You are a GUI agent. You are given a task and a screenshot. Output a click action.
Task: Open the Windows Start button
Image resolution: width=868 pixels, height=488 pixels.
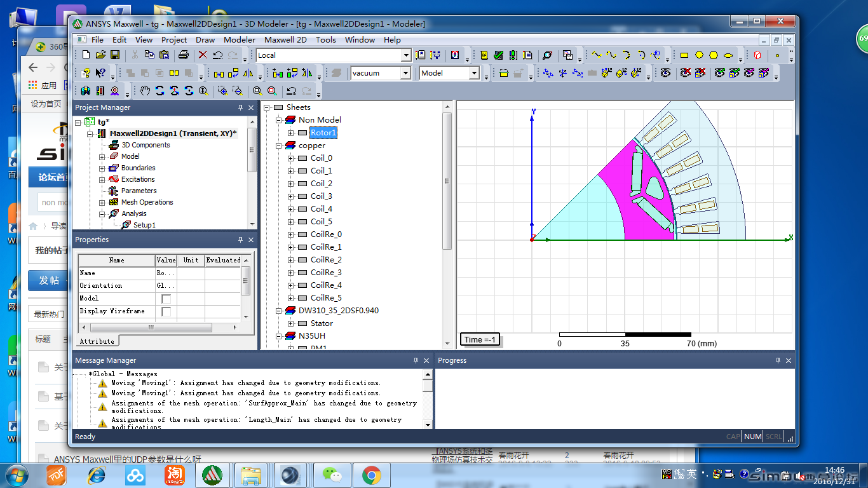click(16, 475)
